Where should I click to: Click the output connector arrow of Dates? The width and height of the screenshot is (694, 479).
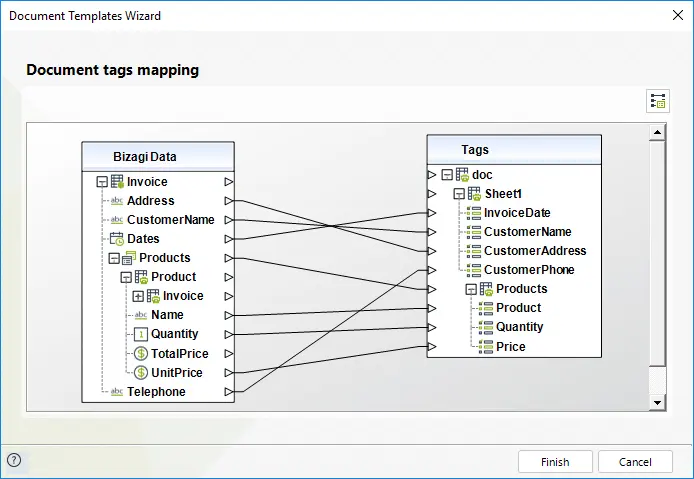[229, 239]
